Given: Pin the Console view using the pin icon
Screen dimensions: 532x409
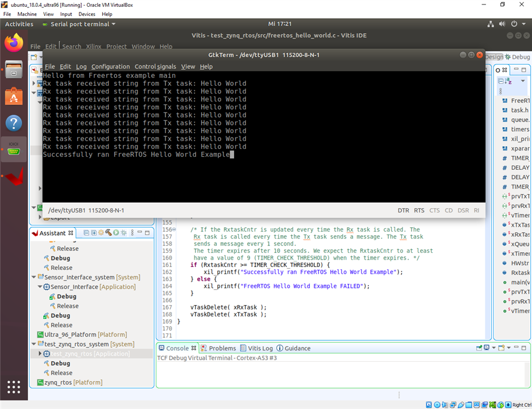Looking at the screenshot, I should pyautogui.click(x=479, y=347).
